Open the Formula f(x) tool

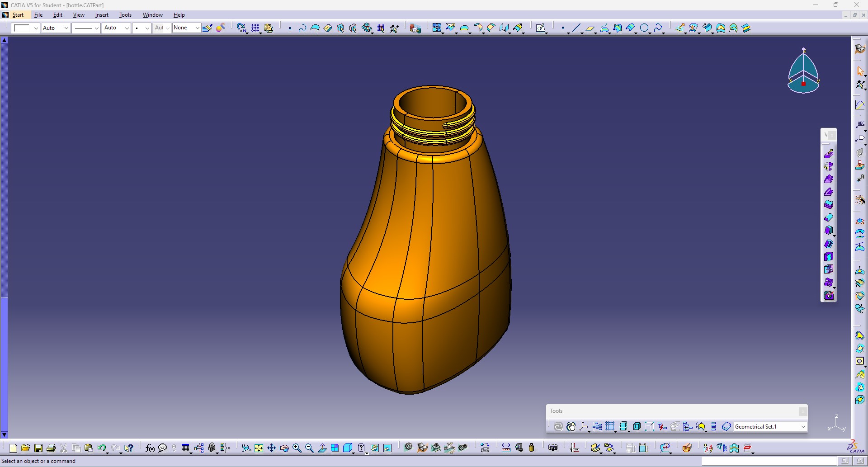[x=150, y=448]
